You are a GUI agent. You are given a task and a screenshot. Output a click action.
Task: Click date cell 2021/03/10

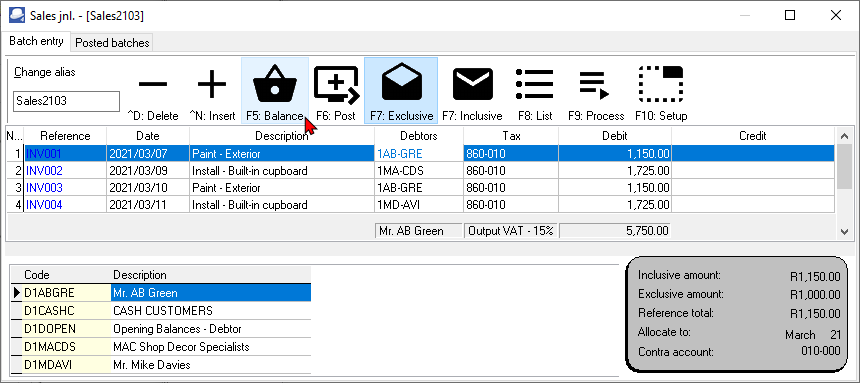[x=148, y=188]
